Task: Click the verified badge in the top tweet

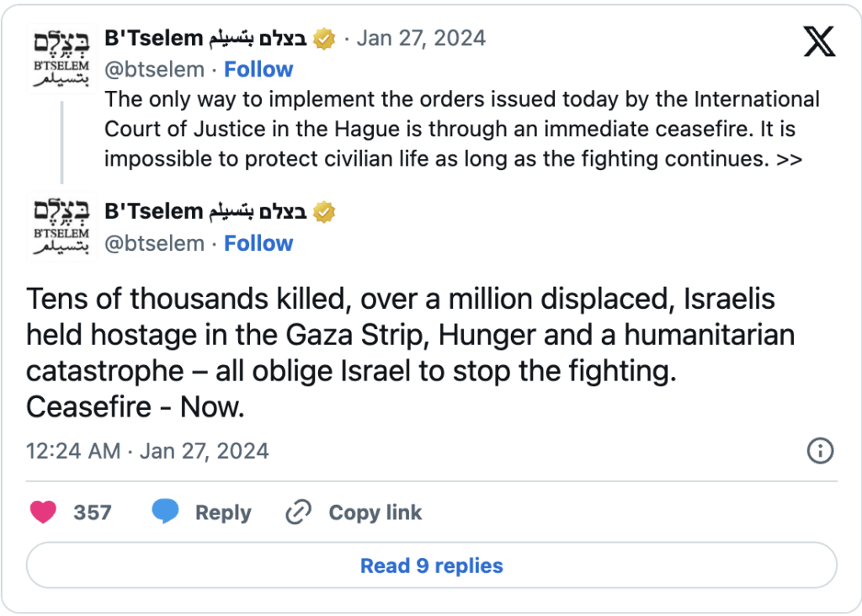Action: pyautogui.click(x=325, y=39)
